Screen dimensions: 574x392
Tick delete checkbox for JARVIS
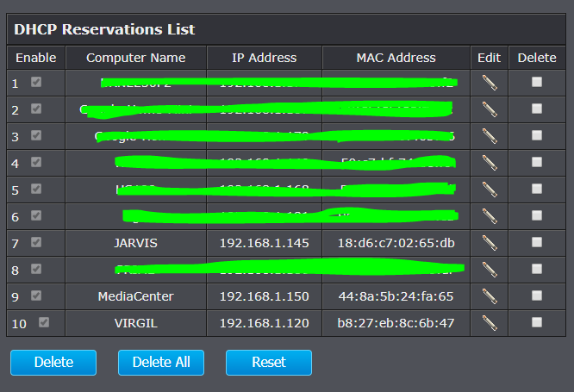537,242
